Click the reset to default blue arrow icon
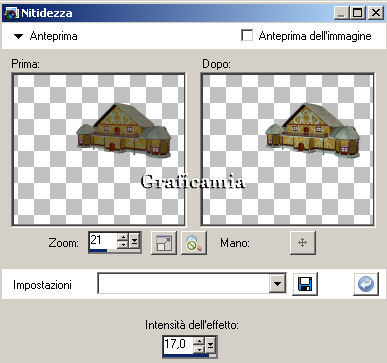The height and width of the screenshot is (363, 387). (x=366, y=284)
